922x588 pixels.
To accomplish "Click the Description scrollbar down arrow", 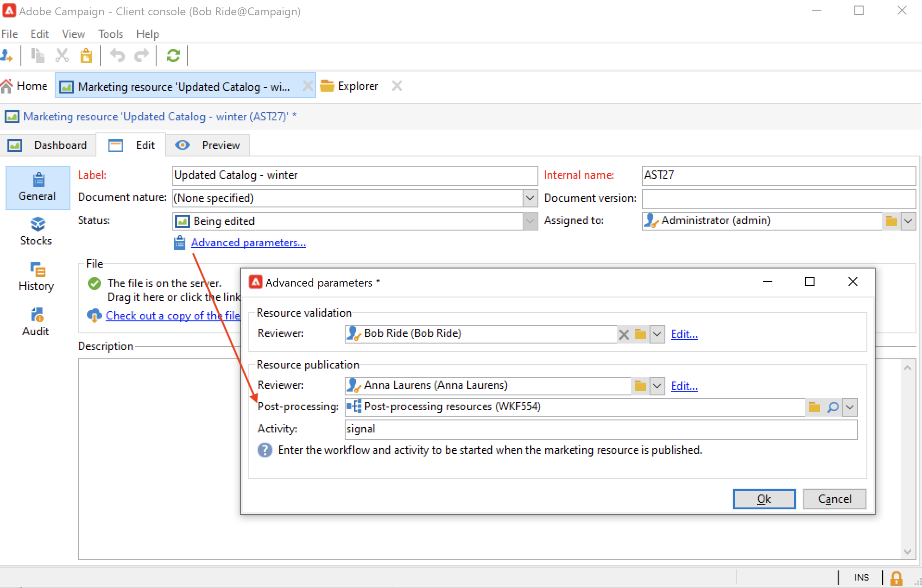I will (907, 551).
